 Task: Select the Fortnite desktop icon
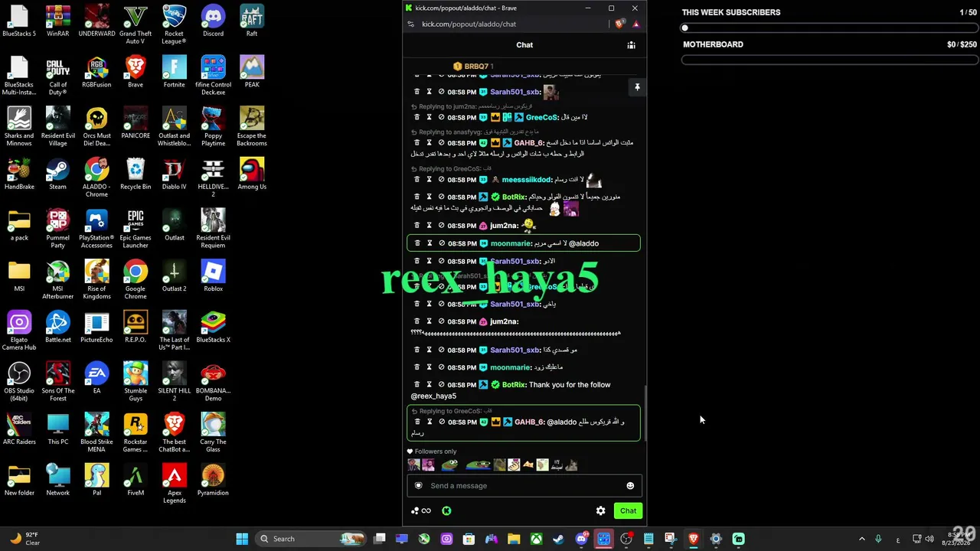point(174,73)
